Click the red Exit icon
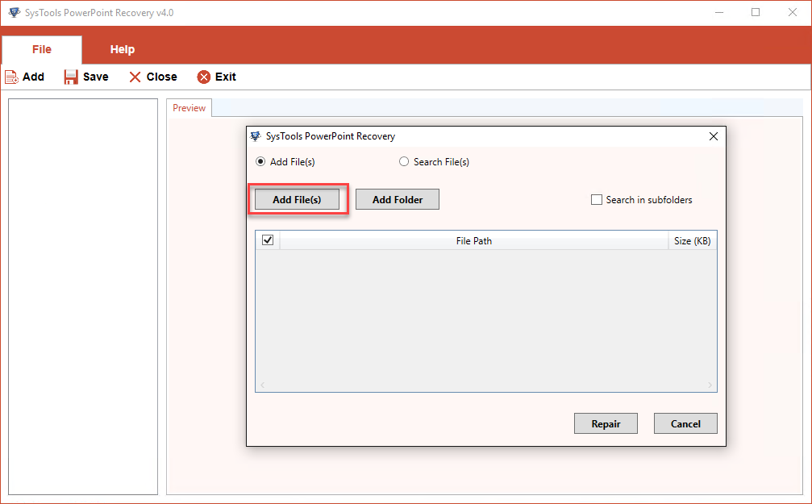This screenshot has width=812, height=504. click(204, 77)
